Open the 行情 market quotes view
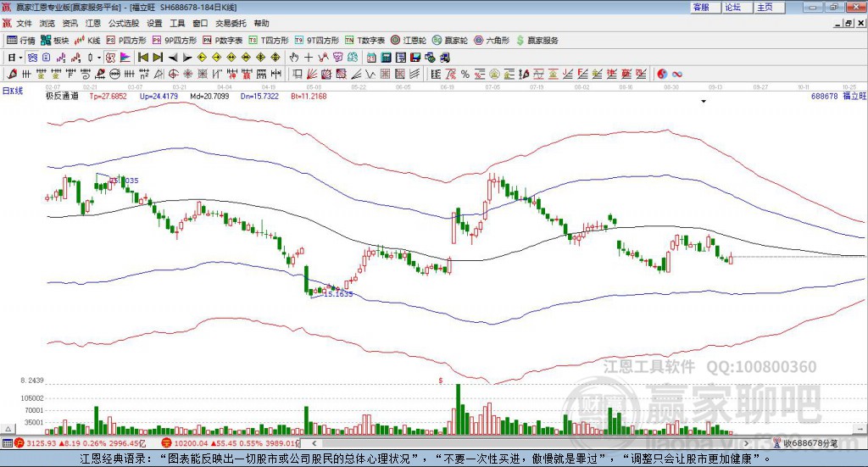The height and width of the screenshot is (467, 868). point(20,41)
